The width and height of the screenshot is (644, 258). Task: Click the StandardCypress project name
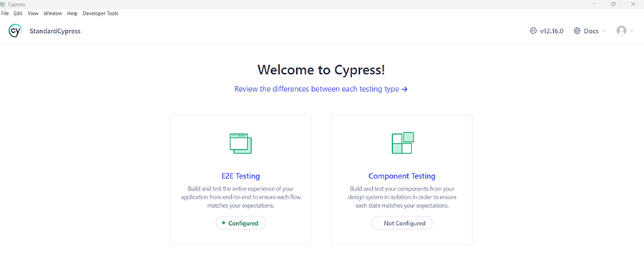click(x=55, y=32)
